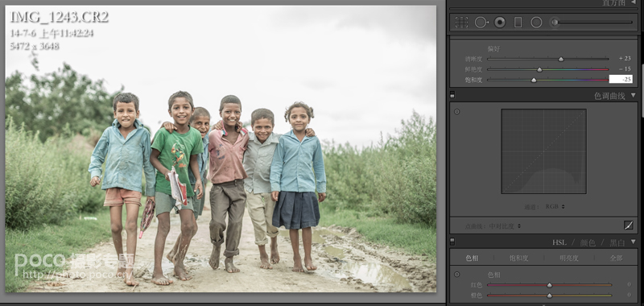Collapse the HSL / 颜色 / 黑白 panel triangle

click(x=633, y=242)
